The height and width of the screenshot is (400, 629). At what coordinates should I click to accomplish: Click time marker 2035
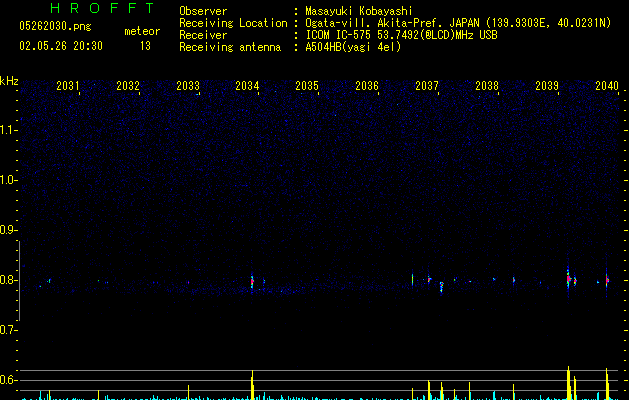[307, 86]
